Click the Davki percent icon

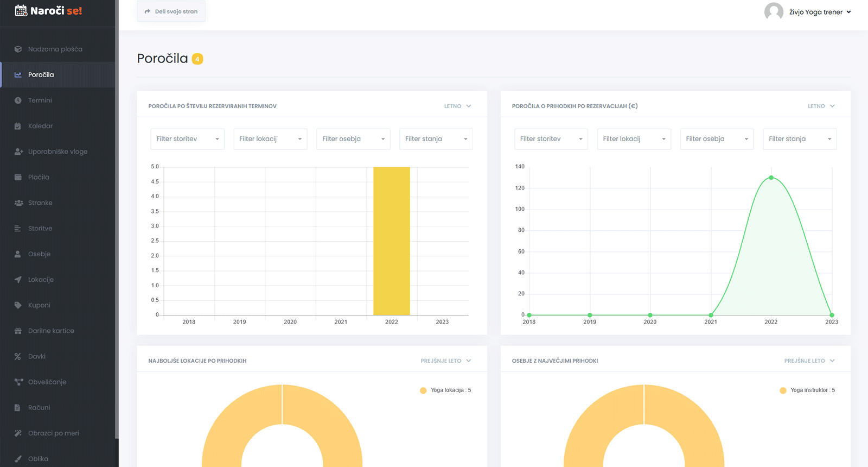pyautogui.click(x=18, y=356)
